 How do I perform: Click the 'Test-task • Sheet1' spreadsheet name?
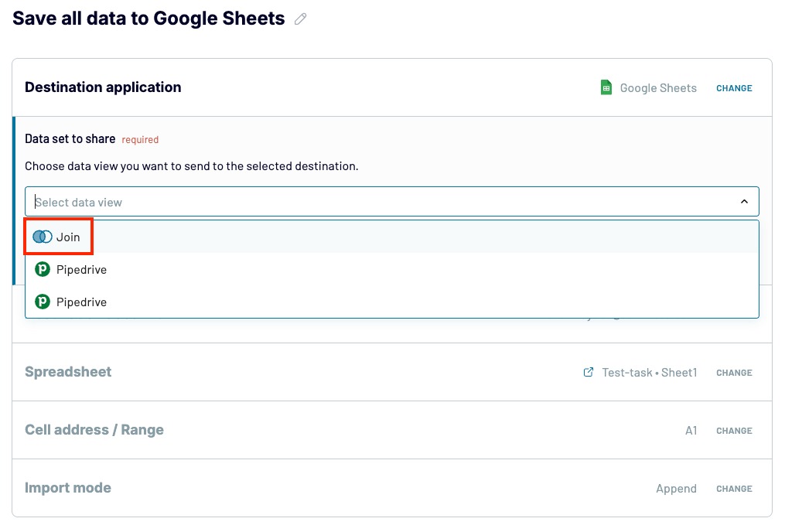[650, 373]
